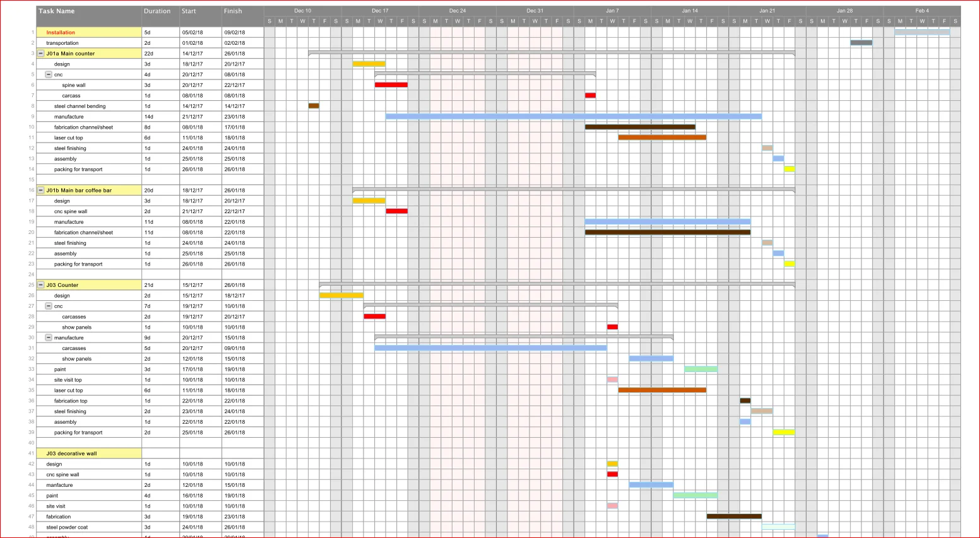This screenshot has height=538, width=980.
Task: Click the 9d duration cell
Action: pyautogui.click(x=160, y=337)
